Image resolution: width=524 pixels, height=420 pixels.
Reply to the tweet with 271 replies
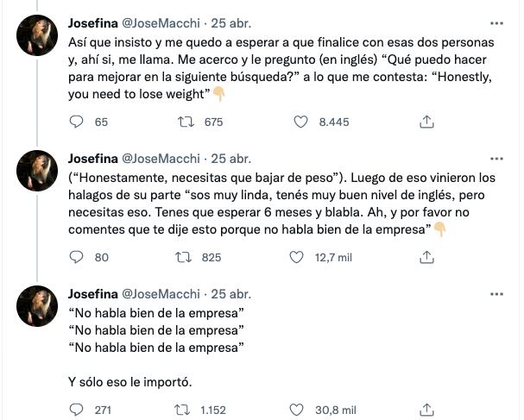coord(76,411)
